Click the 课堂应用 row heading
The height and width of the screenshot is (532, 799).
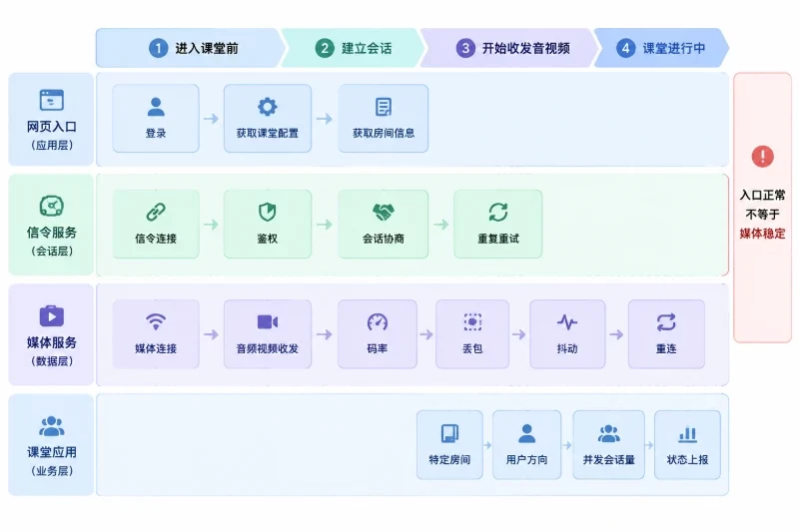pyautogui.click(x=52, y=452)
